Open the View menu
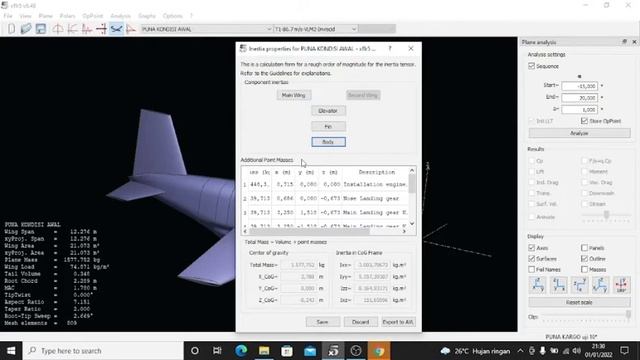The width and height of the screenshot is (640, 360). pos(25,16)
